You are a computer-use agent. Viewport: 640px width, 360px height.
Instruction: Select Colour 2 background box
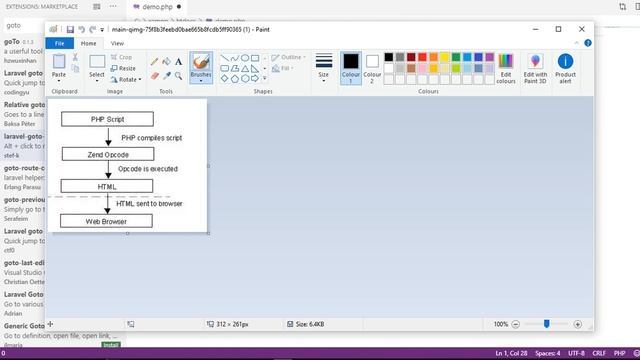tap(372, 68)
